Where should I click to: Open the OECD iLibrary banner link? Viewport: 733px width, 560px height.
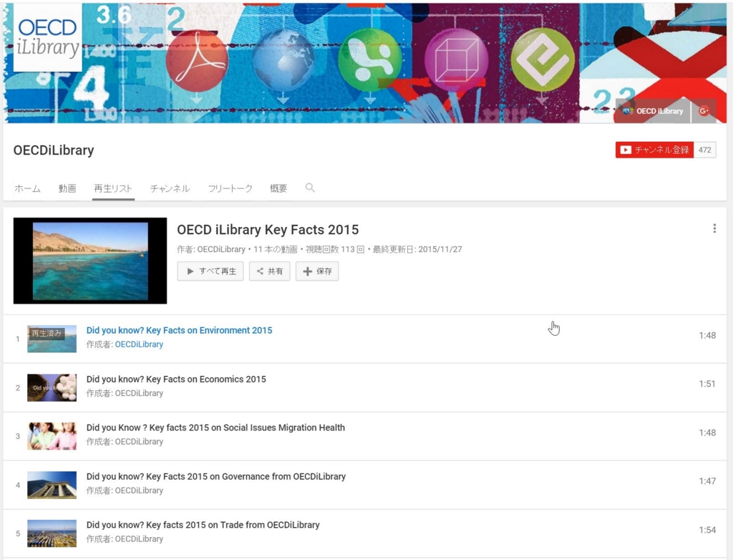(x=653, y=111)
